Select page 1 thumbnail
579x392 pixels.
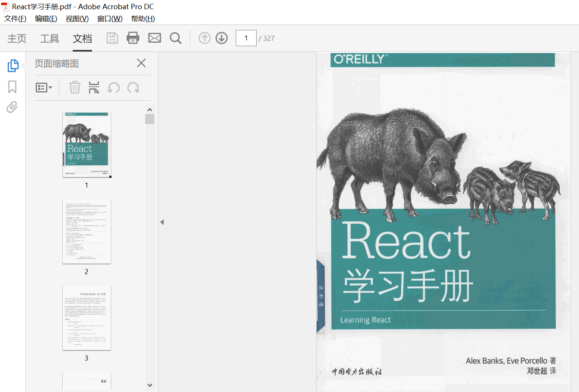pos(87,145)
